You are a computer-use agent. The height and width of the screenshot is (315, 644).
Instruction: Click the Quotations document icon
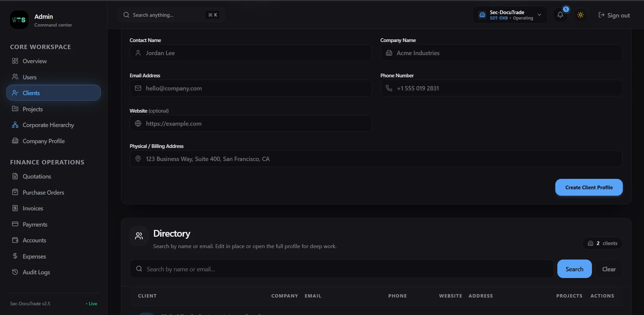coord(15,176)
